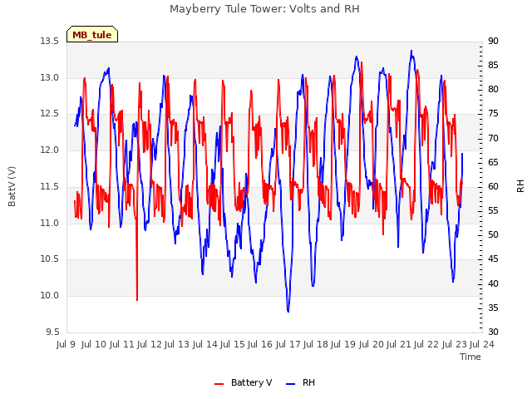
Task: Click the 12.0 left axis tick label
Action: (50, 150)
